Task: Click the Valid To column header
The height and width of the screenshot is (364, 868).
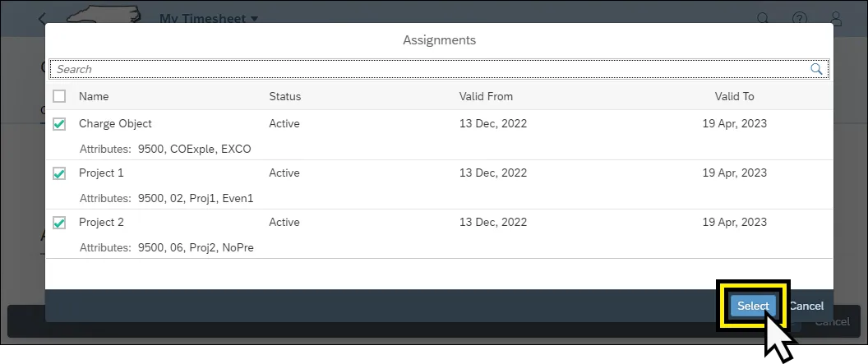Action: click(x=734, y=96)
